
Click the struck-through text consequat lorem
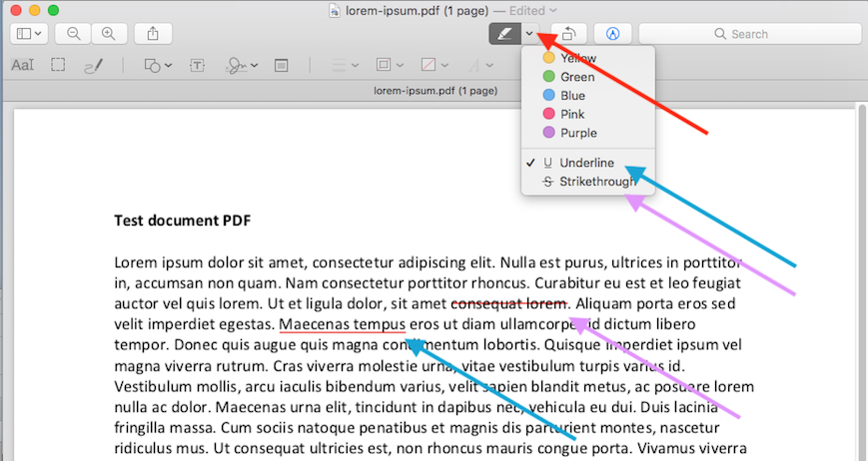coord(509,303)
